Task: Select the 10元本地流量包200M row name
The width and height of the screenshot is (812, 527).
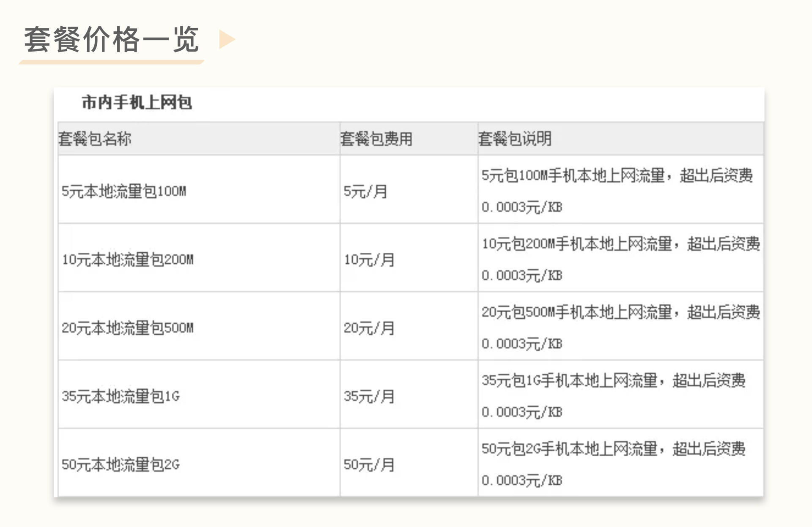Action: (127, 259)
